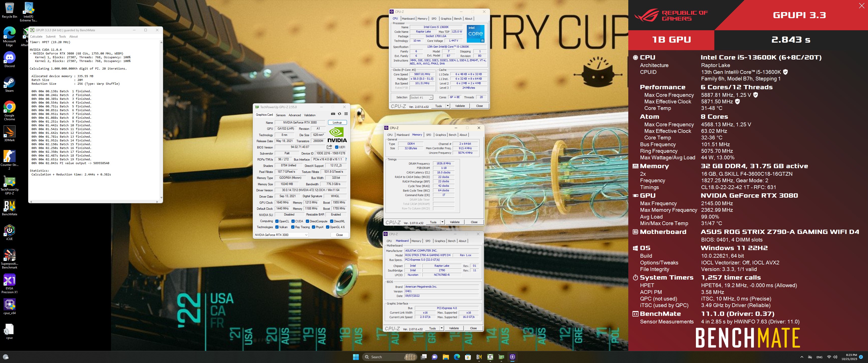Viewport: 868px width, 363px height.
Task: Open Microsoft Edge from the desktop
Action: (9, 36)
